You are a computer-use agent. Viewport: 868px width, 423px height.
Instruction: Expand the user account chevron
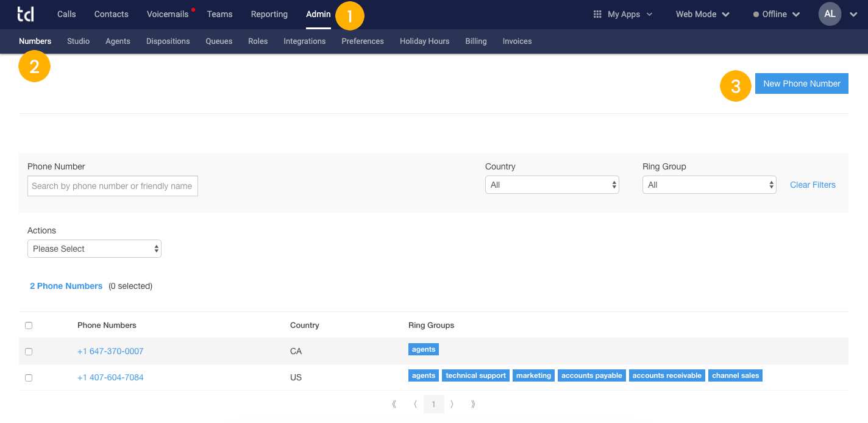[x=852, y=15]
